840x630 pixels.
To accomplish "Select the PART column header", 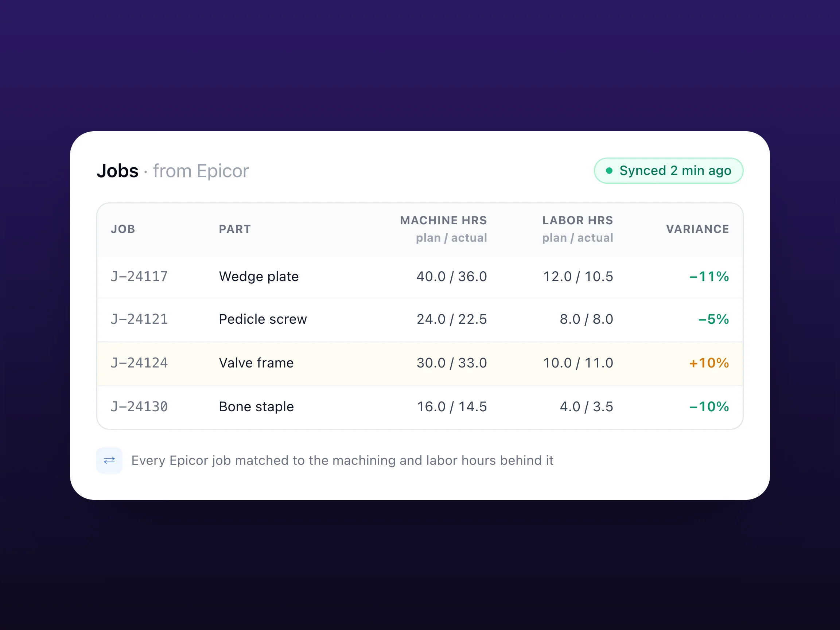I will [235, 229].
